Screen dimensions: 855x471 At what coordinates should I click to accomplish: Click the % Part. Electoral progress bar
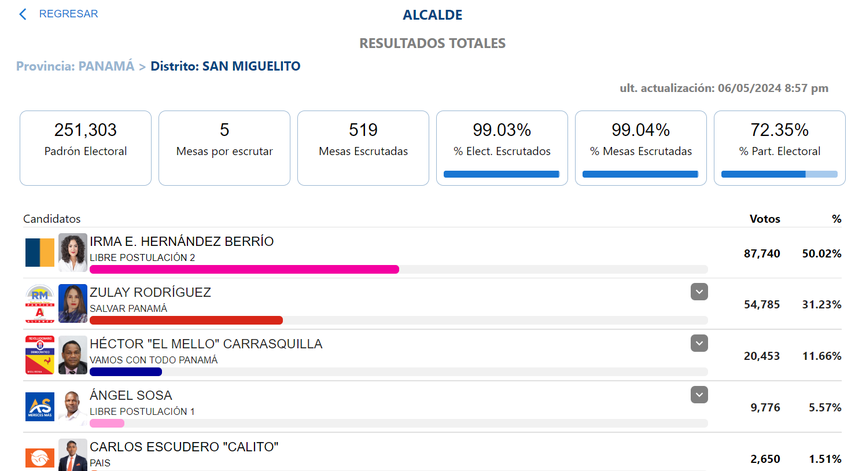[779, 174]
